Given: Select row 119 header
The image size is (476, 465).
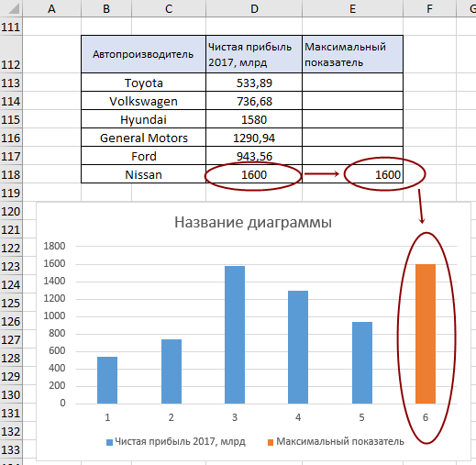Looking at the screenshot, I should click(x=11, y=193).
